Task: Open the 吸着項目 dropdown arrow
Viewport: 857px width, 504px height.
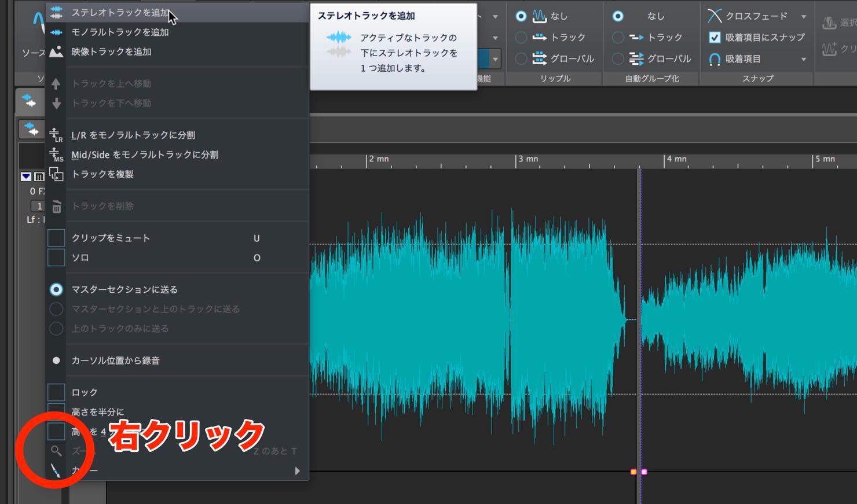Action: click(804, 59)
